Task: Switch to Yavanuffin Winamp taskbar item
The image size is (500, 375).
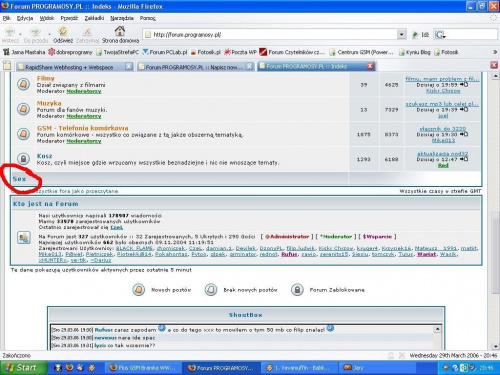Action: pos(299,368)
